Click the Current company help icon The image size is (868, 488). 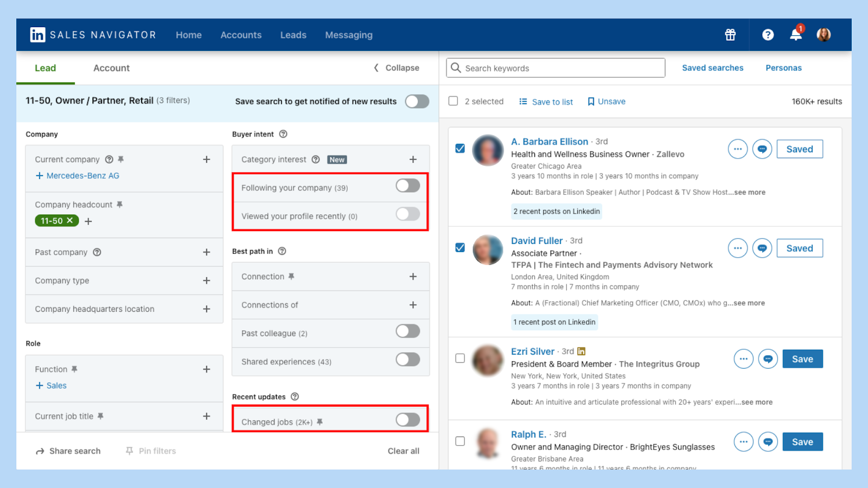pyautogui.click(x=109, y=159)
